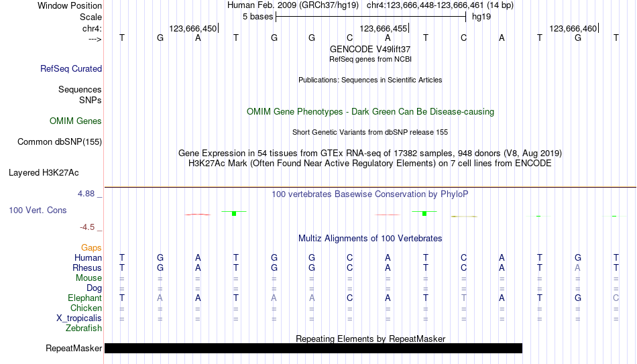Click 100 vertebrates Basewise Conservation by PhyloP title
Viewport: 637px width, 364px height.
pos(370,194)
